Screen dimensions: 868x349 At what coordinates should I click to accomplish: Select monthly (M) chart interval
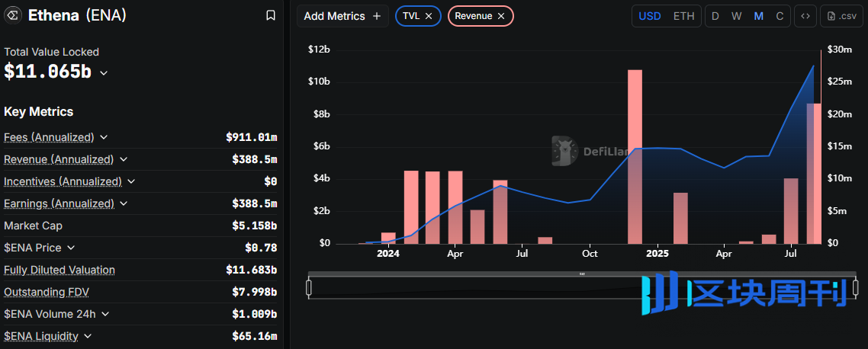[758, 16]
